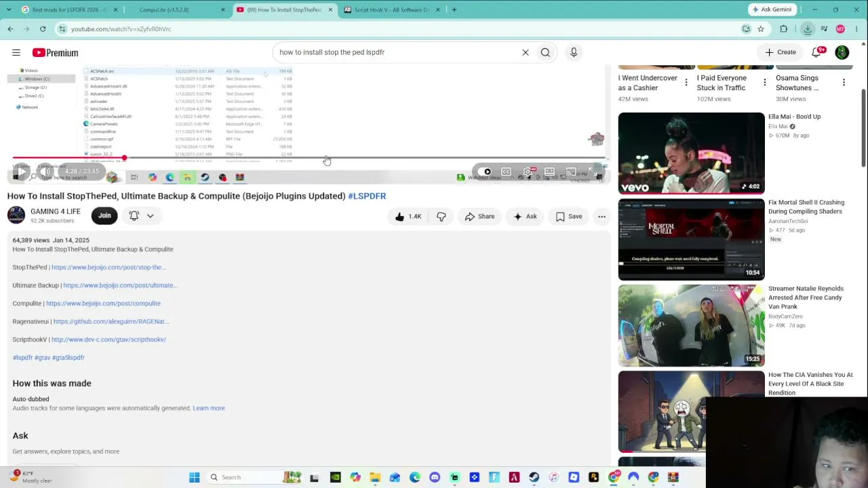
Task: Enter fullscreen on the video player
Action: point(593,171)
